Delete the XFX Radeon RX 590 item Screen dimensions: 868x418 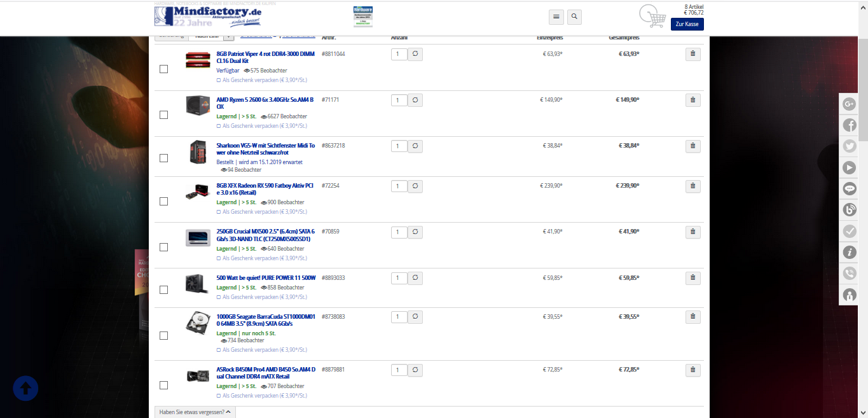(x=693, y=186)
